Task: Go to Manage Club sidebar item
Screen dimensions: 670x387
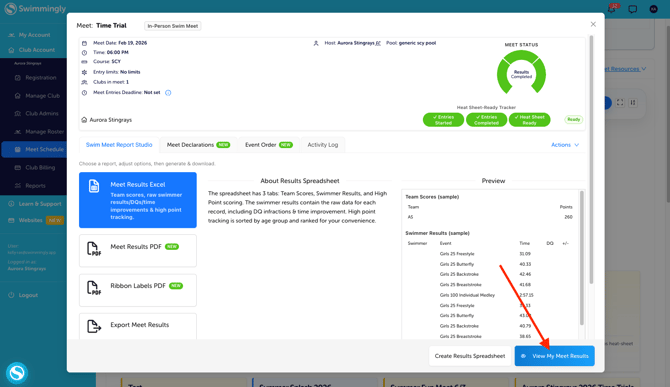Action: coord(42,96)
